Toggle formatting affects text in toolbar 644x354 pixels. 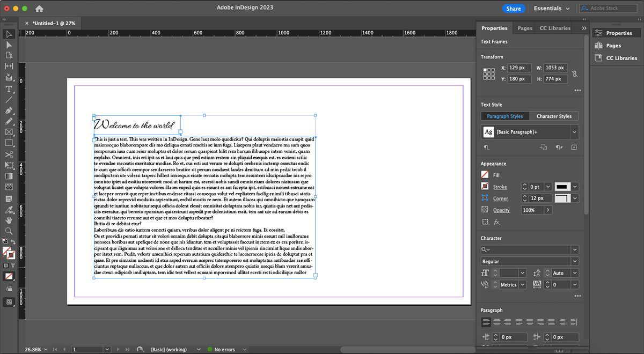point(13,265)
